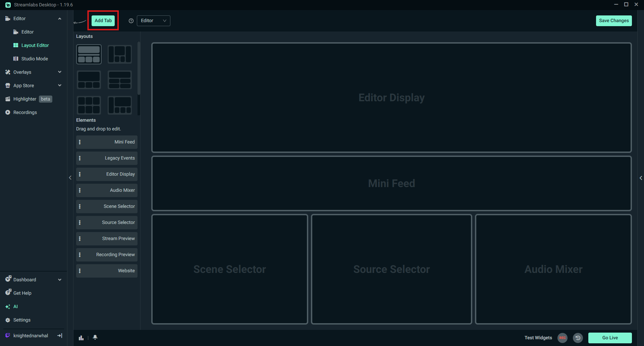
Task: Open notifications via the bell icon
Action: tap(95, 338)
